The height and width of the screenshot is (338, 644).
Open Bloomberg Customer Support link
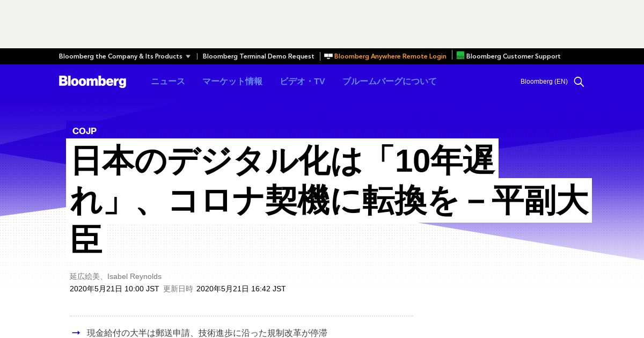tap(514, 56)
